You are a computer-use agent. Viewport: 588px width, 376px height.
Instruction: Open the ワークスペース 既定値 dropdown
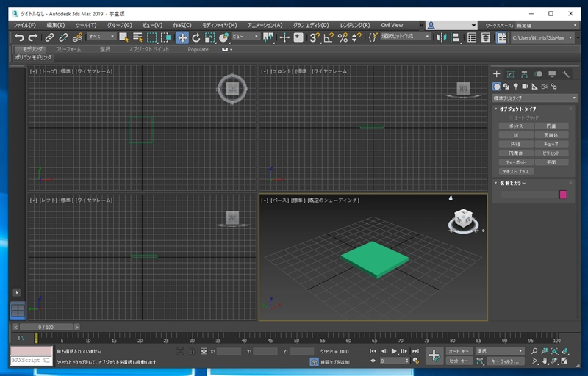coord(546,26)
